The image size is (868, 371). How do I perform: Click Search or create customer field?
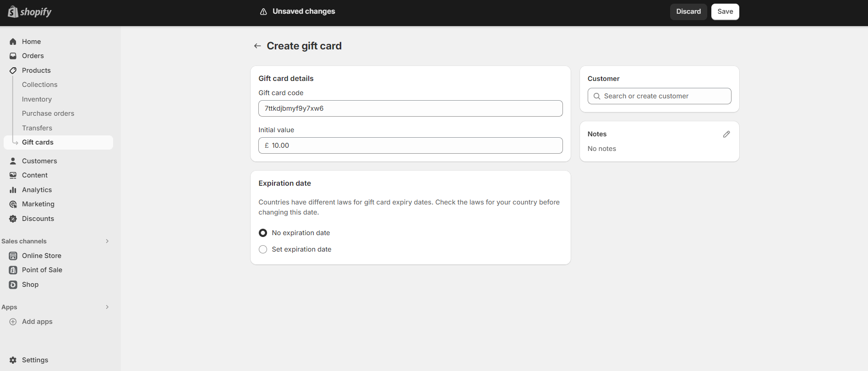click(x=660, y=96)
